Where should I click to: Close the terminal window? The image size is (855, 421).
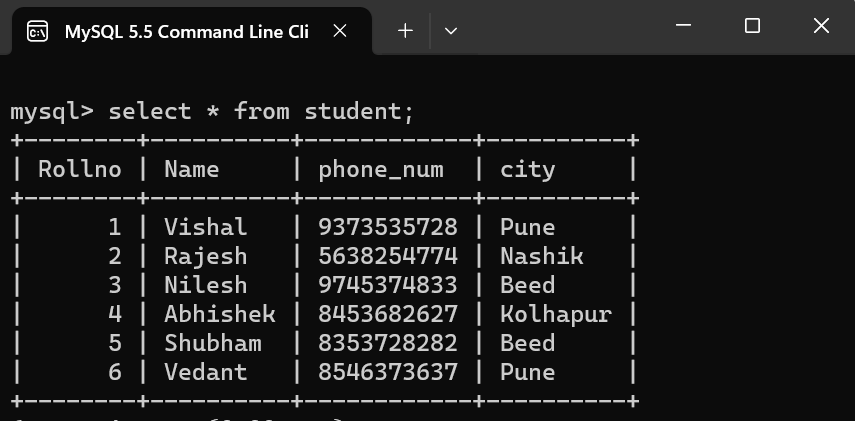[821, 27]
